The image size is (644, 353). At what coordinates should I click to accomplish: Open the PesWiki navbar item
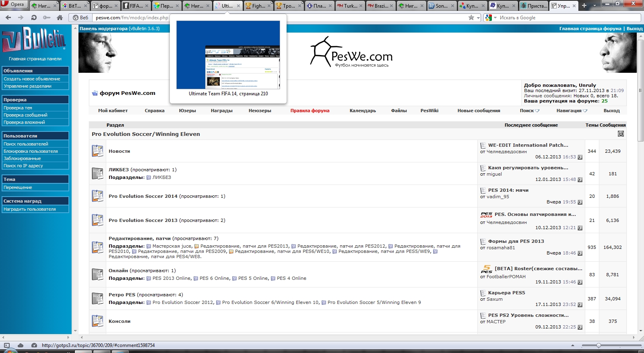[x=429, y=111]
